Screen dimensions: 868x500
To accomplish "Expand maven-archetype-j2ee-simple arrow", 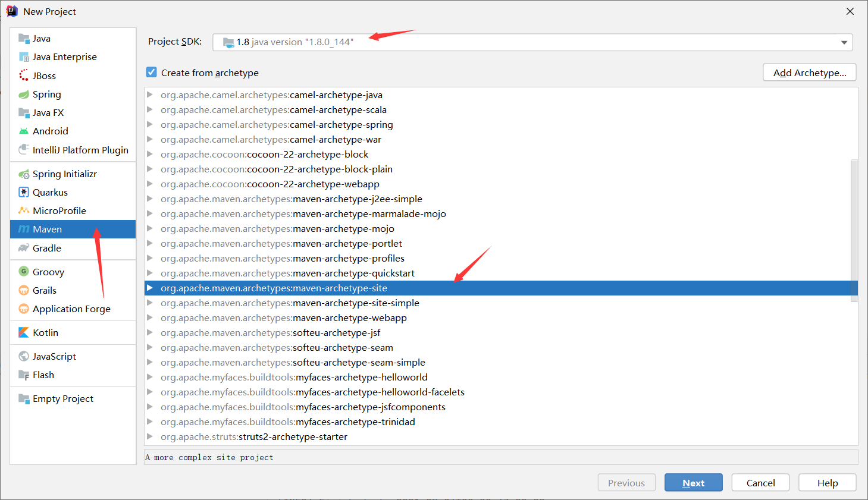I will [x=150, y=199].
